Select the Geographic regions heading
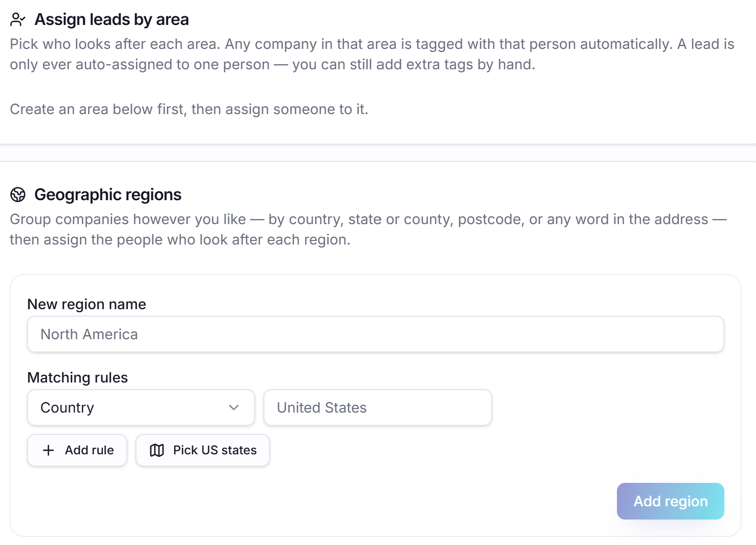Image resolution: width=756 pixels, height=545 pixels. click(108, 195)
